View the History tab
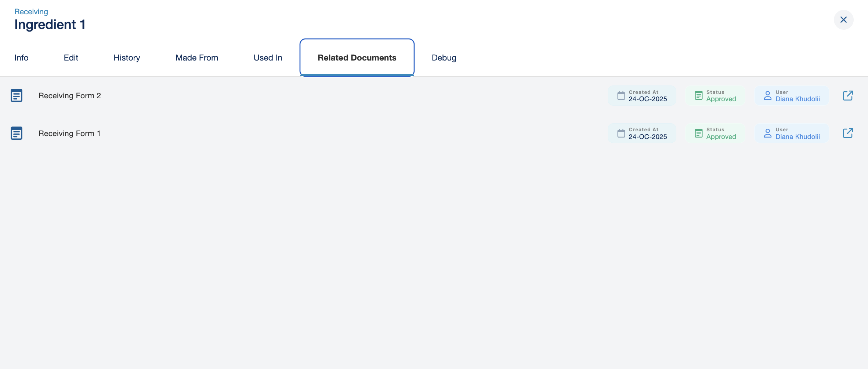 [127, 58]
